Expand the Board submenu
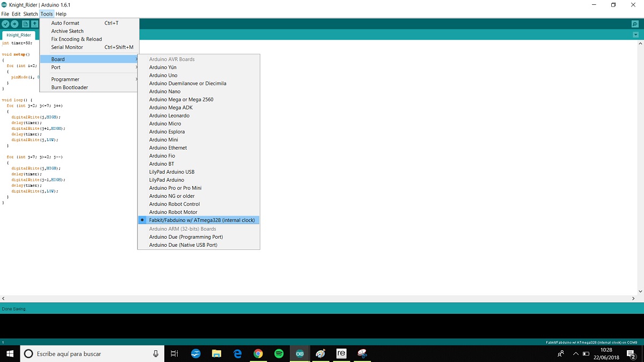644x362 pixels. (x=89, y=60)
